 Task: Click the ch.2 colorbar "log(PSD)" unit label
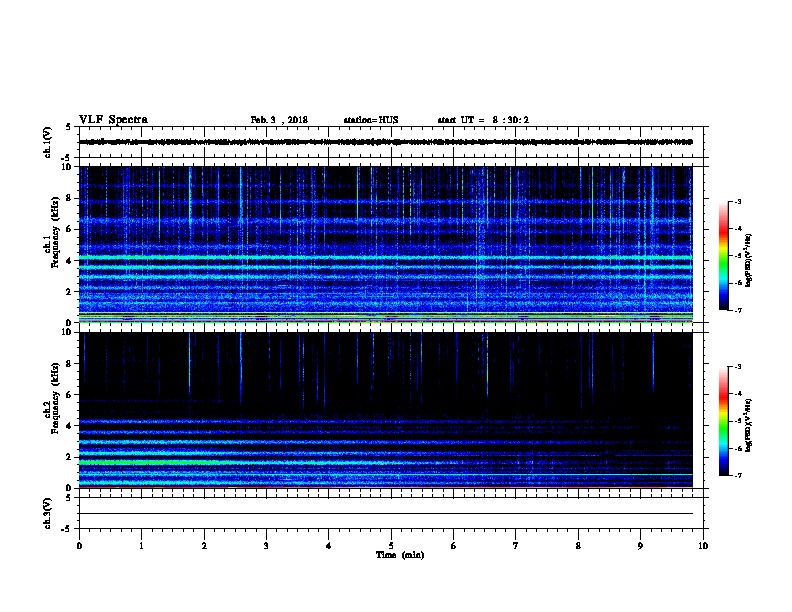coord(749,425)
